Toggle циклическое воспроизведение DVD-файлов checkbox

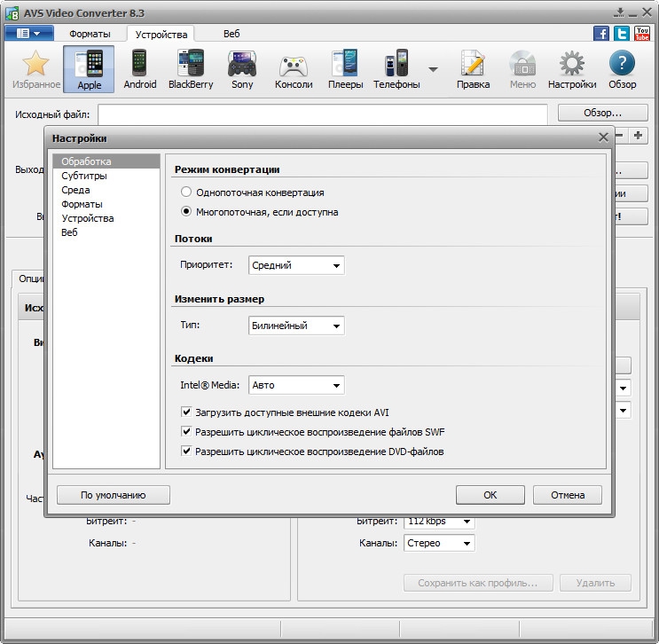(x=186, y=452)
